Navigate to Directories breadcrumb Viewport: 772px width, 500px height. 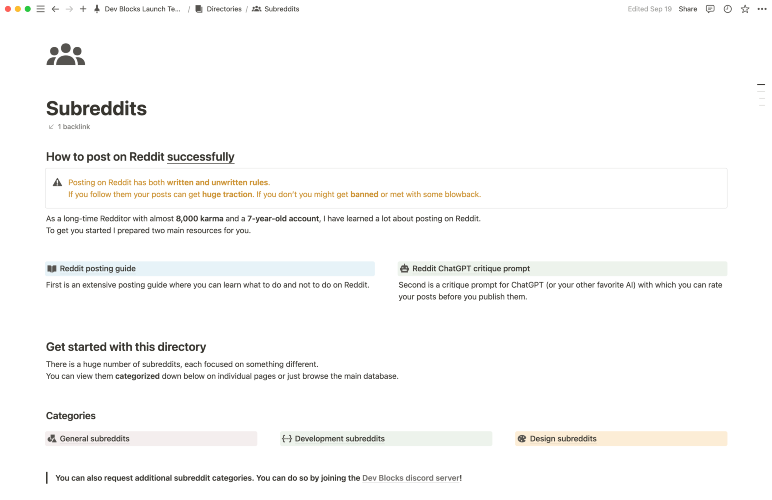[x=218, y=9]
